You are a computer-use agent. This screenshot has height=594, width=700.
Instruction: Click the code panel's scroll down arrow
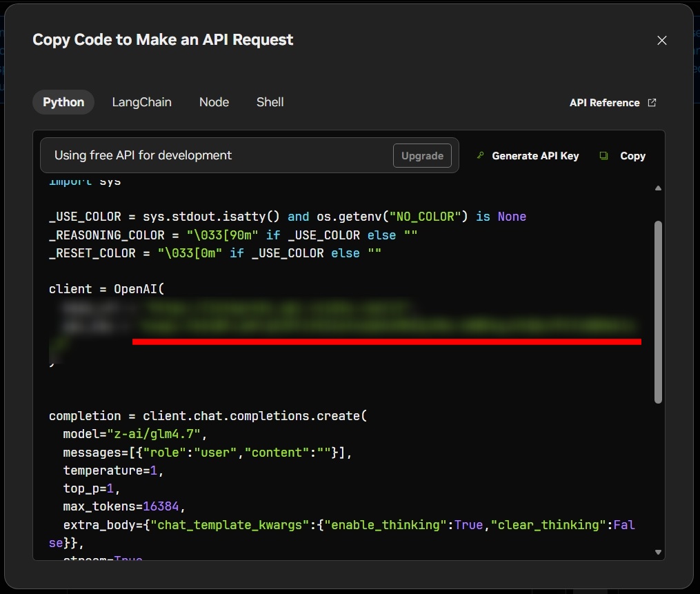(658, 552)
